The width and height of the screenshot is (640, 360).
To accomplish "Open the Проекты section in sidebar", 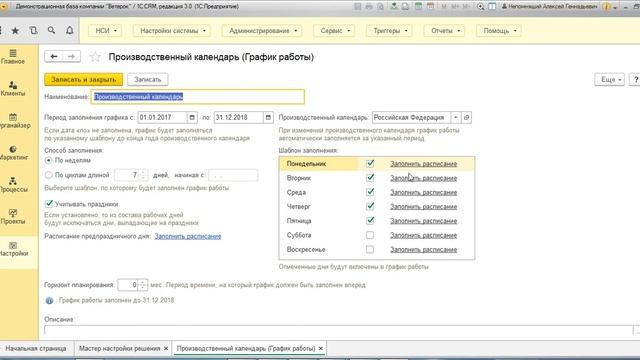I will tap(13, 217).
